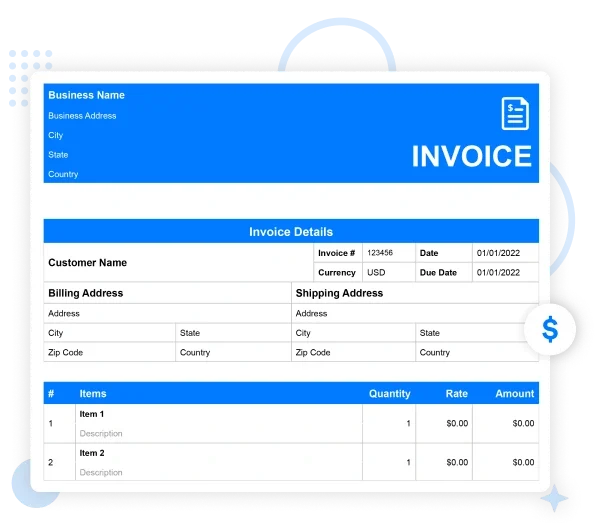The width and height of the screenshot is (595, 523).
Task: Click the invoice document icon in header
Action: point(515,113)
